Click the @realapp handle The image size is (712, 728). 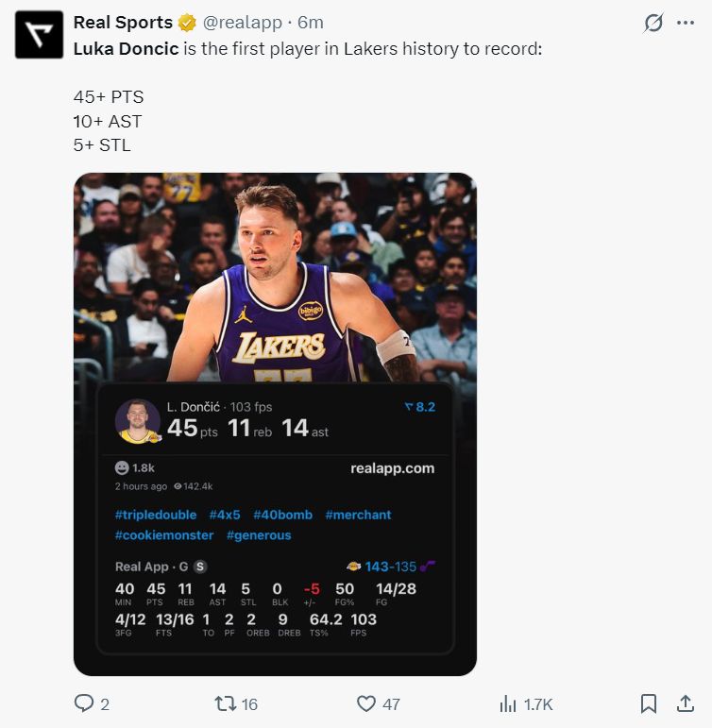tap(242, 23)
